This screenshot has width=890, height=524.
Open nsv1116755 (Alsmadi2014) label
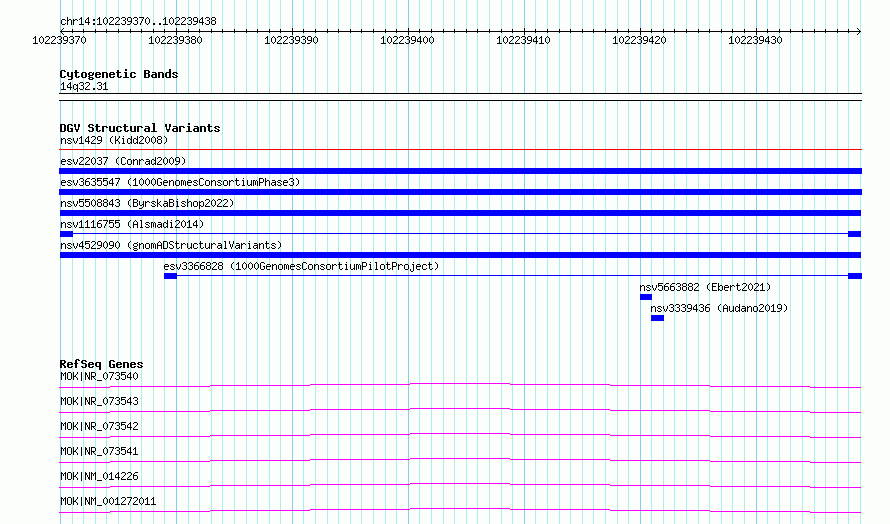(132, 224)
